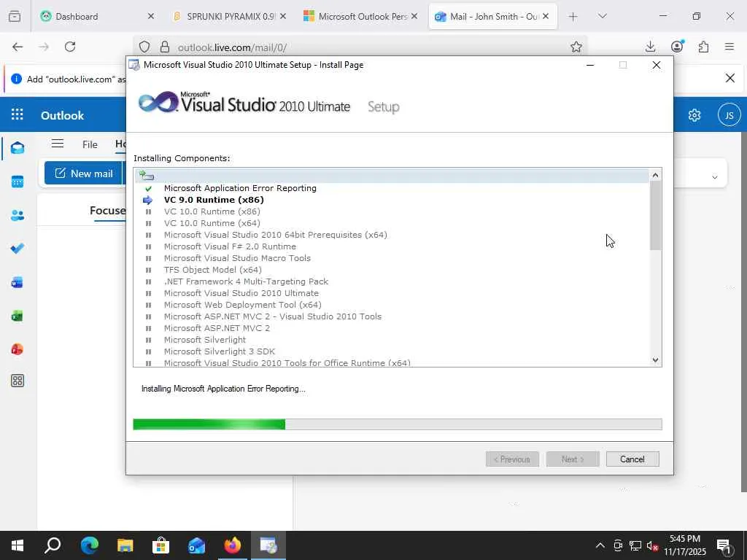
Task: Launch Microsoft Edge from taskbar
Action: pyautogui.click(x=89, y=545)
